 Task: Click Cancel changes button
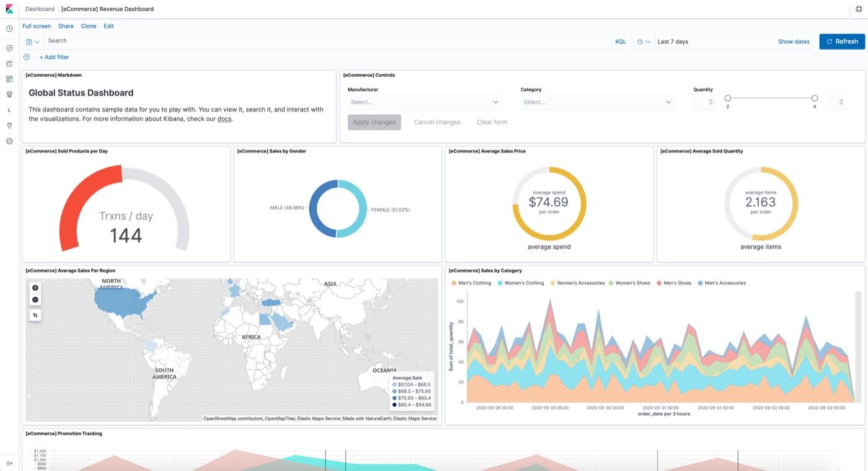[x=437, y=122]
